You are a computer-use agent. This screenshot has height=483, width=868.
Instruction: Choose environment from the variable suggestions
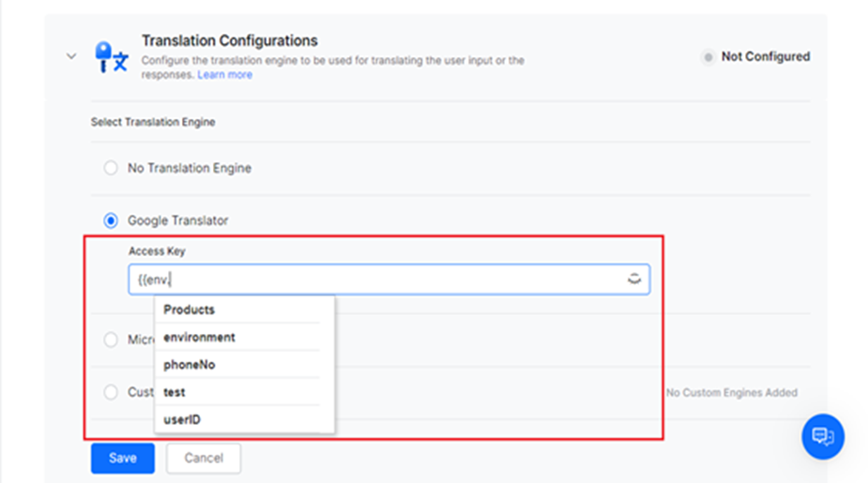[199, 337]
